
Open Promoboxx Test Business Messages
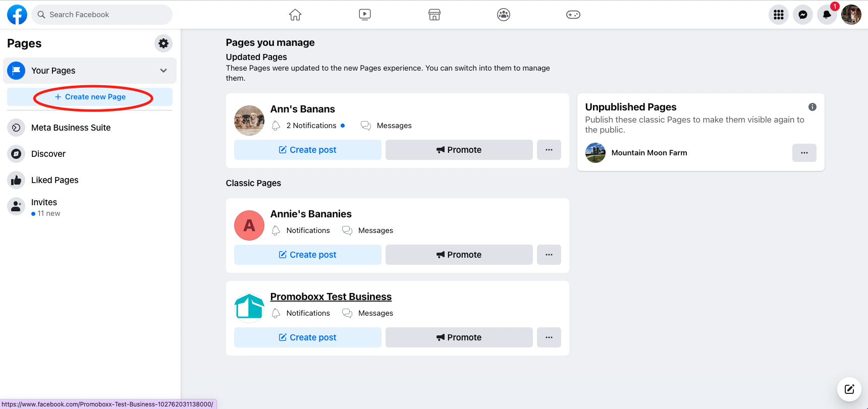(367, 313)
